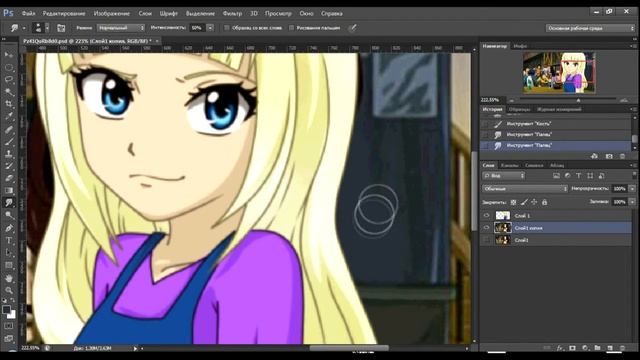The image size is (640, 360).
Task: Open brush preset picker dropdown
Action: click(47, 28)
